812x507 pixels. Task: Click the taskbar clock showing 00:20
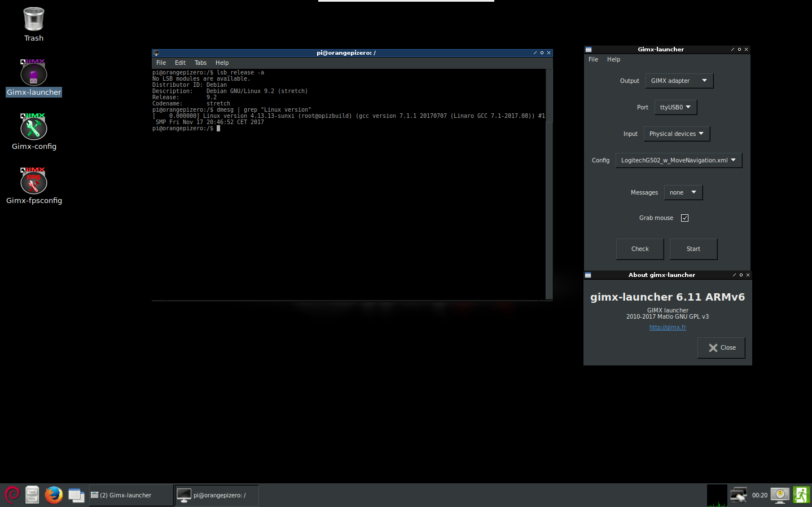[x=760, y=495]
